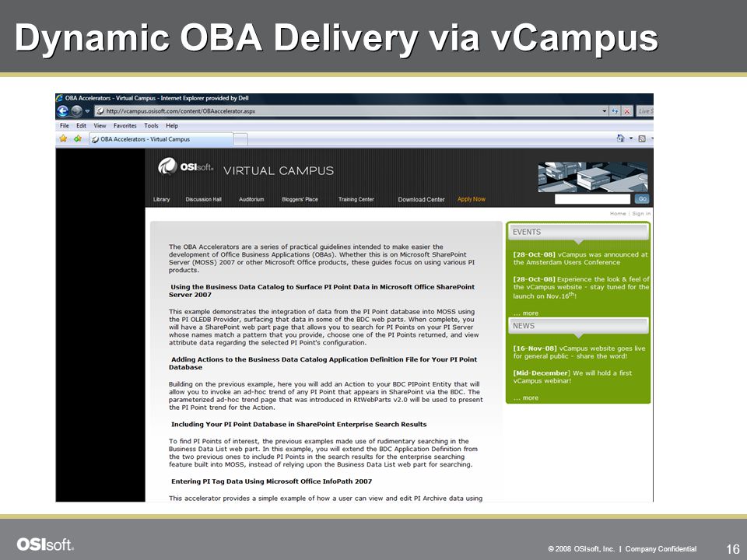Click heading Adding Actions to the Business Data Catalog
747x560 pixels.
[322, 363]
